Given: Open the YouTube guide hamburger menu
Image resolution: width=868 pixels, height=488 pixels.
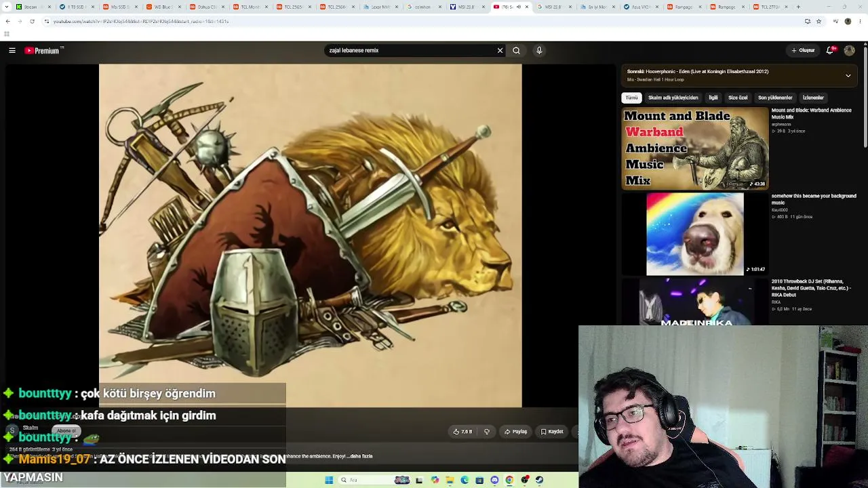Looking at the screenshot, I should point(12,50).
